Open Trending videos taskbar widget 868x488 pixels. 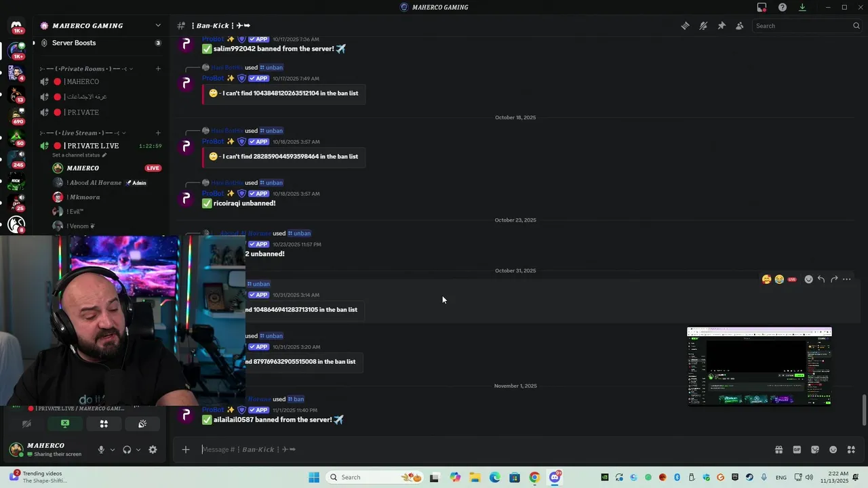(x=39, y=477)
